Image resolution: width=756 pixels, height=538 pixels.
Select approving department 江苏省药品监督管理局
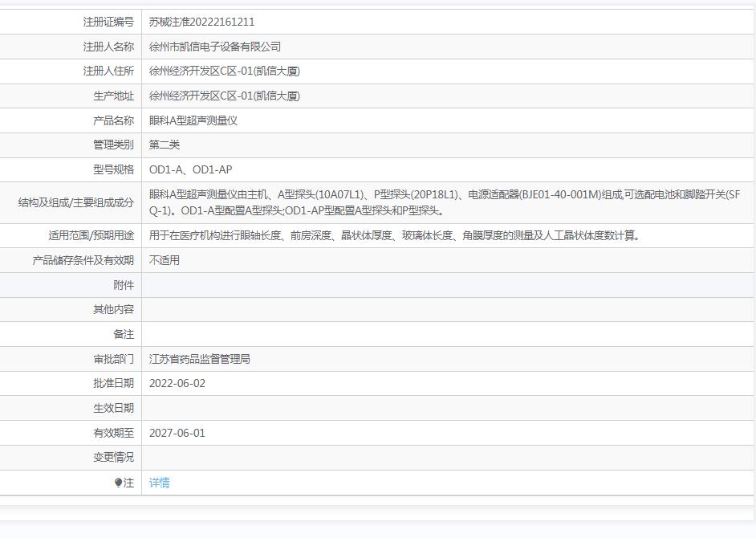pos(200,359)
